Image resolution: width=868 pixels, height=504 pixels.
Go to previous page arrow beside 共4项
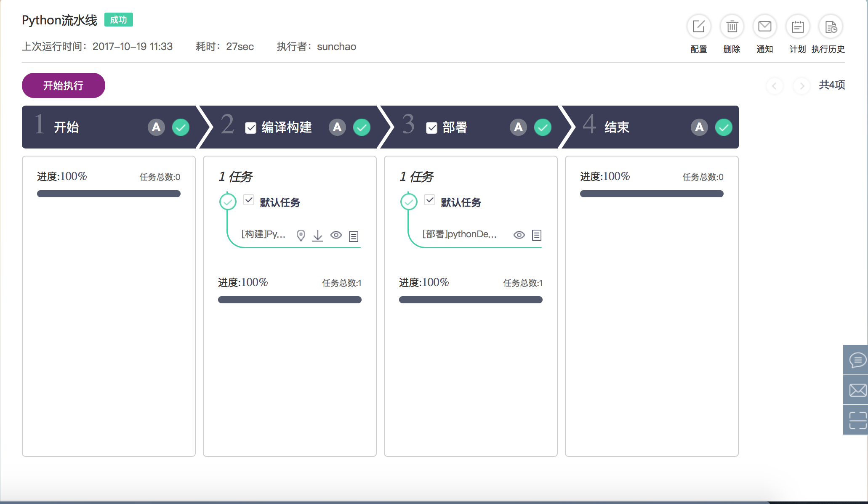tap(774, 85)
